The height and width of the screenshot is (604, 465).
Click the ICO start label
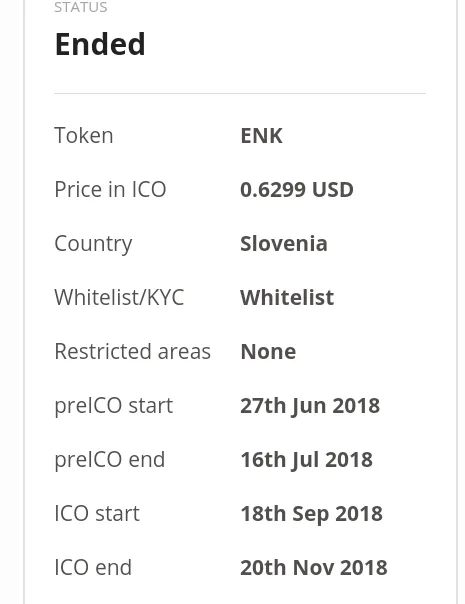point(97,513)
